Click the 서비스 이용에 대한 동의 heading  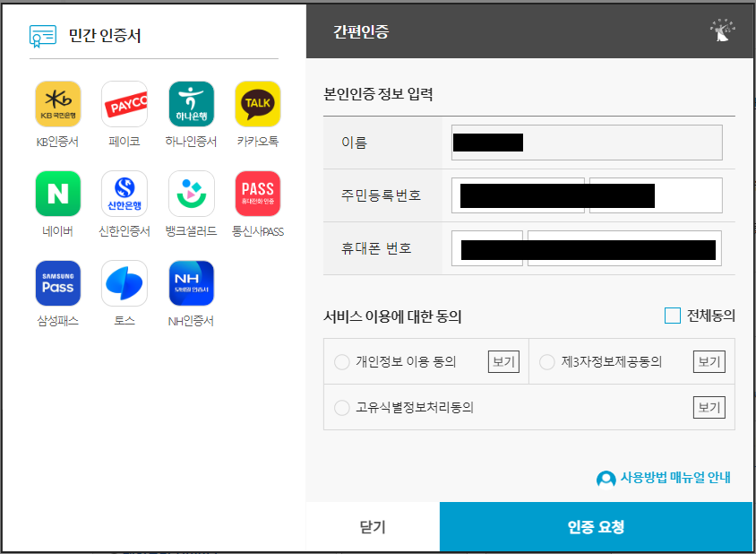coord(392,316)
